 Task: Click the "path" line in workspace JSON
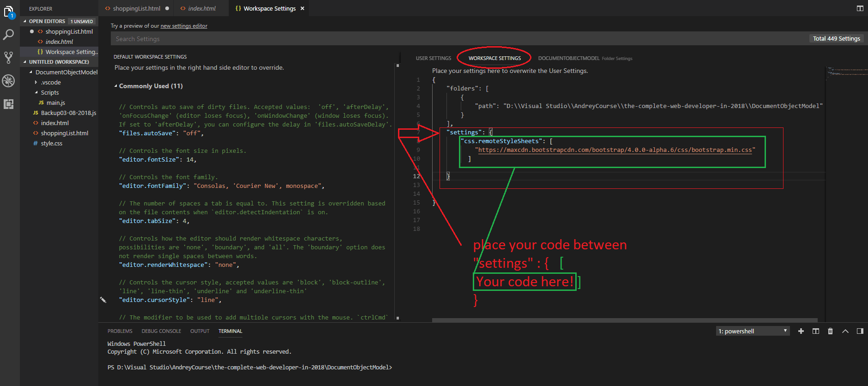649,106
